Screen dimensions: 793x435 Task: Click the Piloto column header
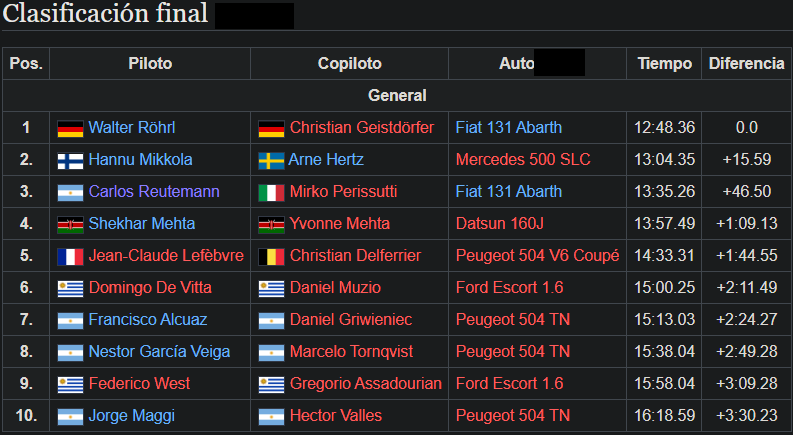click(x=150, y=63)
